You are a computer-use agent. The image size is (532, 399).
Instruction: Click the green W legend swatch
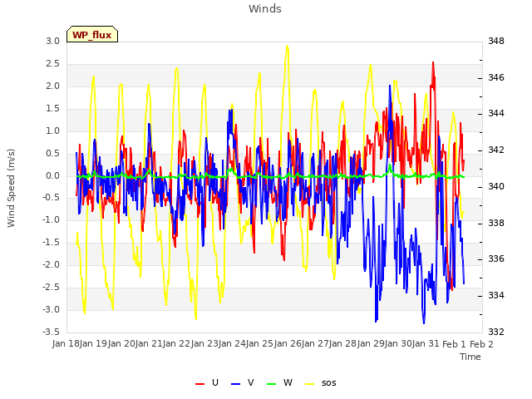272,384
